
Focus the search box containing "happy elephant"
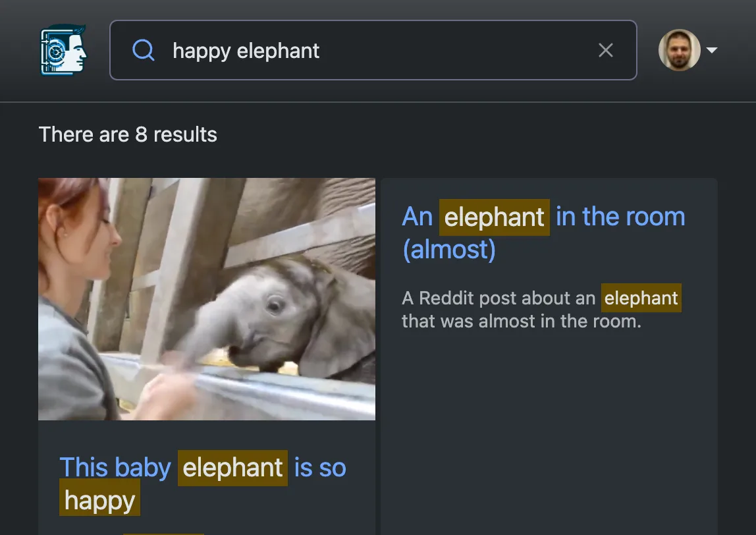point(369,50)
